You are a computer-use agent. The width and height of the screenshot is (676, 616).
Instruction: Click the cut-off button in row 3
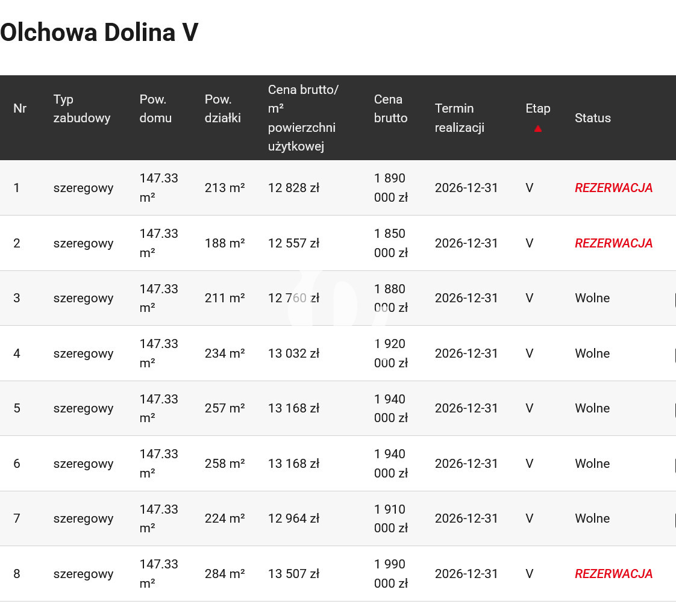(x=674, y=299)
